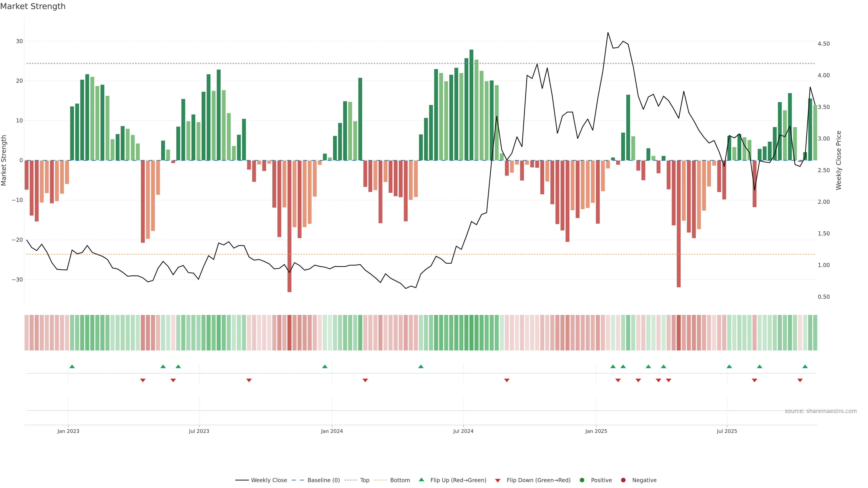Click the rightmost green flip-up triangle marker
The width and height of the screenshot is (868, 488).
(x=805, y=366)
